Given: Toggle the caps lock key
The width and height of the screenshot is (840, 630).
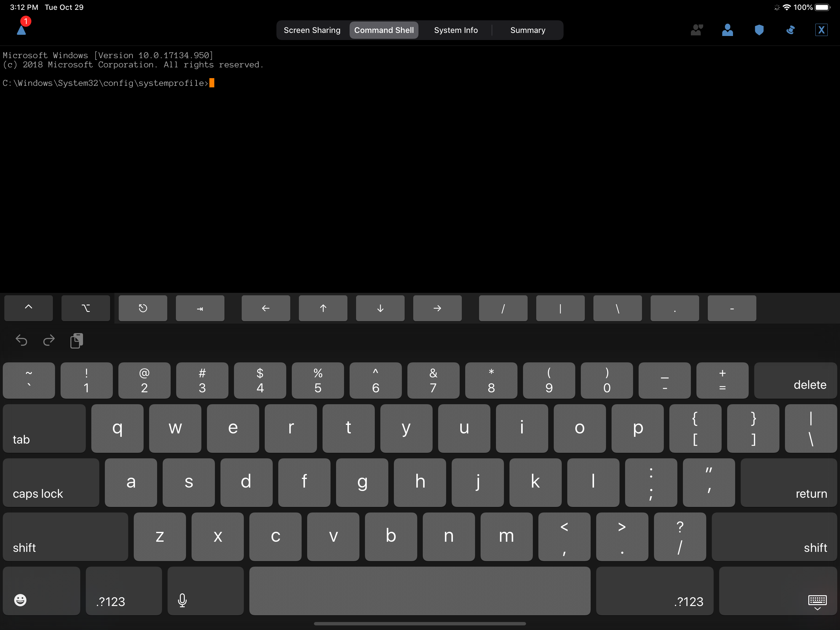Looking at the screenshot, I should pos(51,482).
